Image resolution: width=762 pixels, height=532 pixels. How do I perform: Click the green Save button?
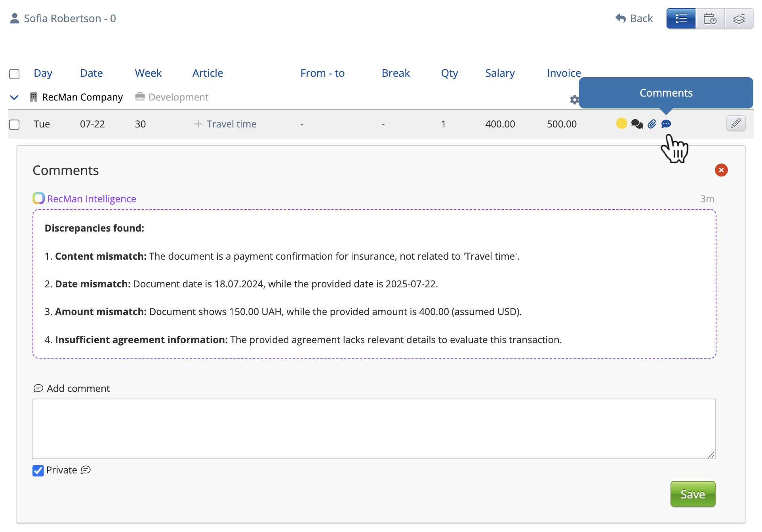tap(693, 494)
